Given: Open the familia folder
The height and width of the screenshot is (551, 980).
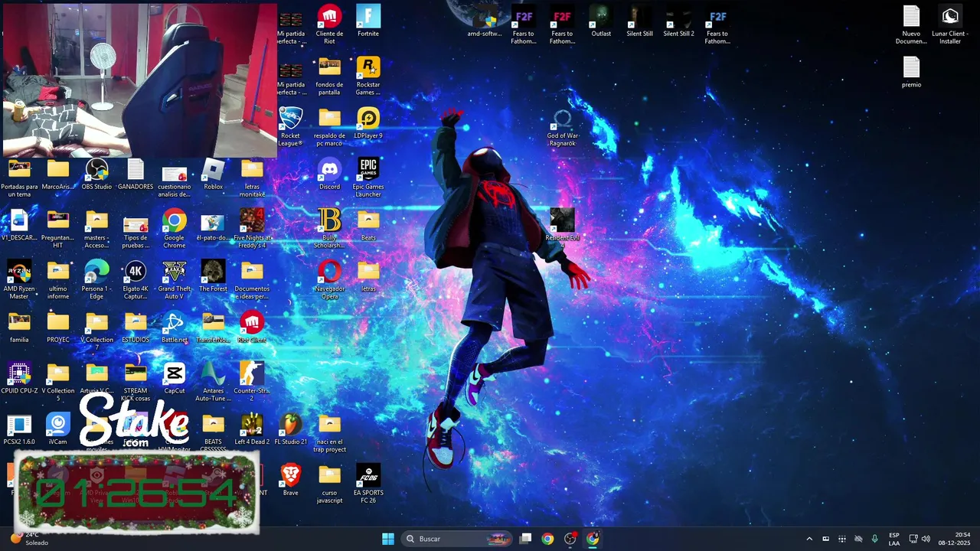Looking at the screenshot, I should (19, 327).
